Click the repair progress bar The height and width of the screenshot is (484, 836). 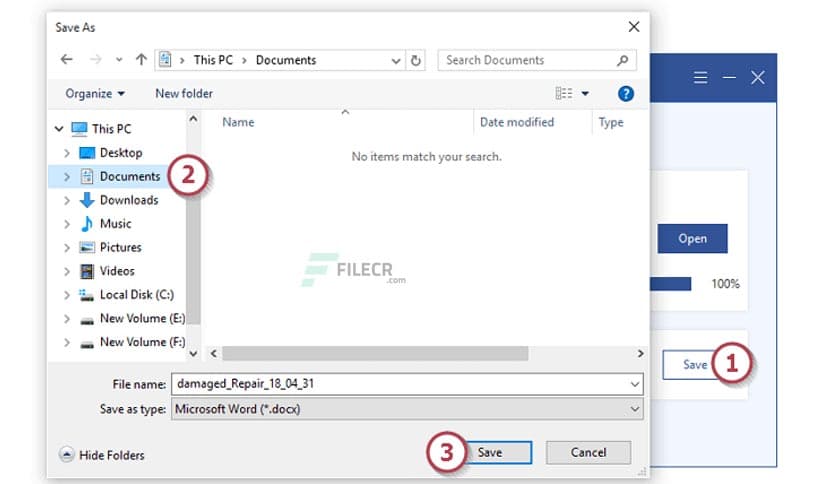670,284
